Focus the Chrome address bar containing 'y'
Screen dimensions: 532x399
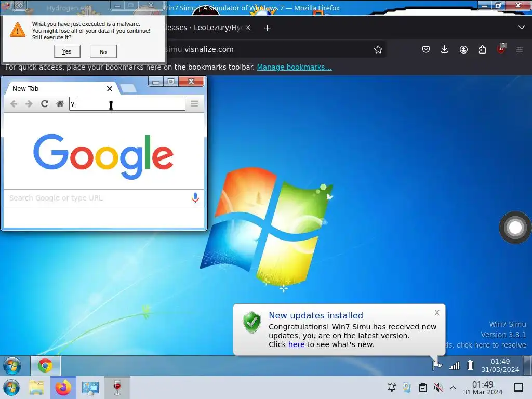127,104
